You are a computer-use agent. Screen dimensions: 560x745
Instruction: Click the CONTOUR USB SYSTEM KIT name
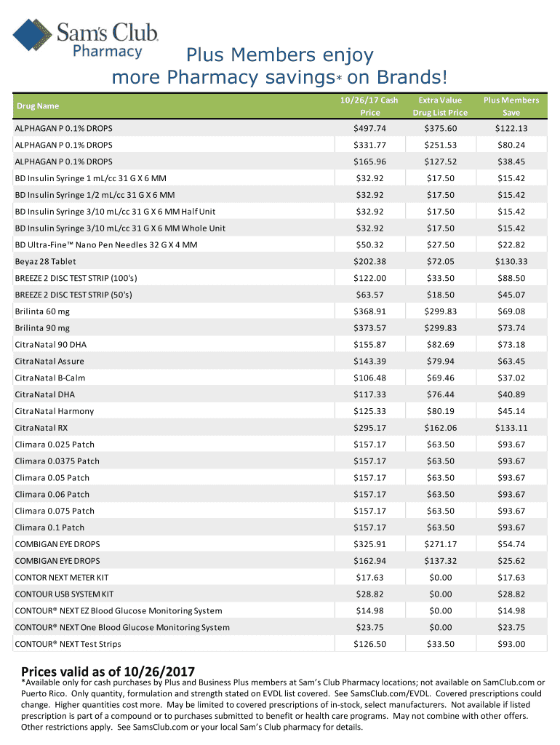point(64,594)
